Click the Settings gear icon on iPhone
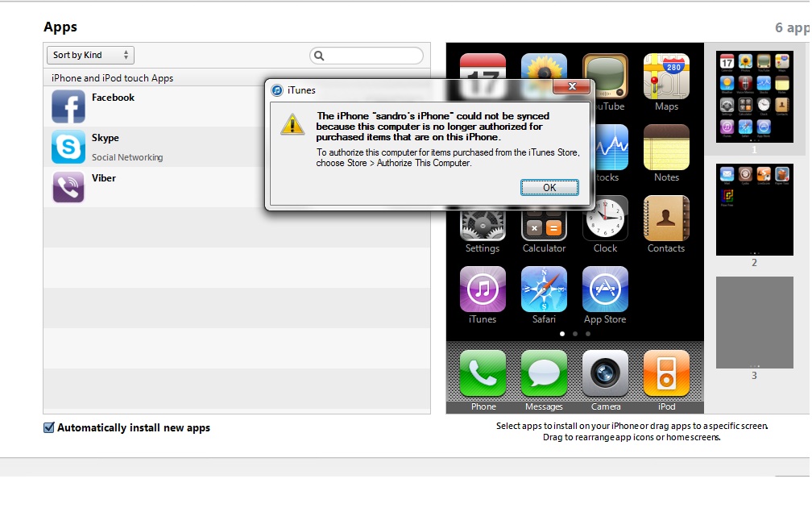Image resolution: width=812 pixels, height=508 pixels. coord(483,226)
